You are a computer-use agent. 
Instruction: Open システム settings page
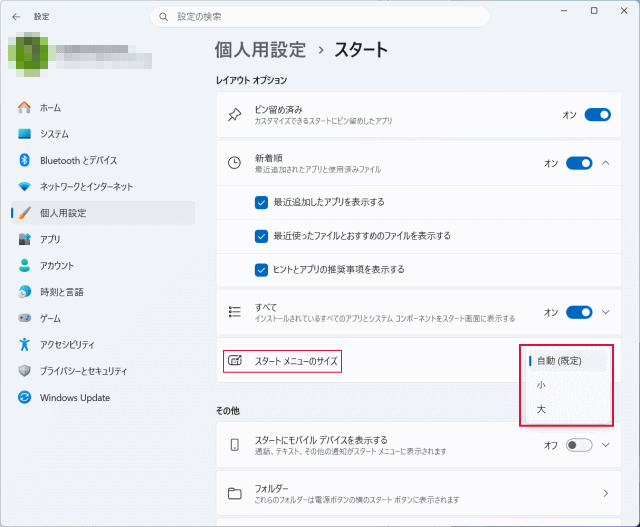point(103,134)
